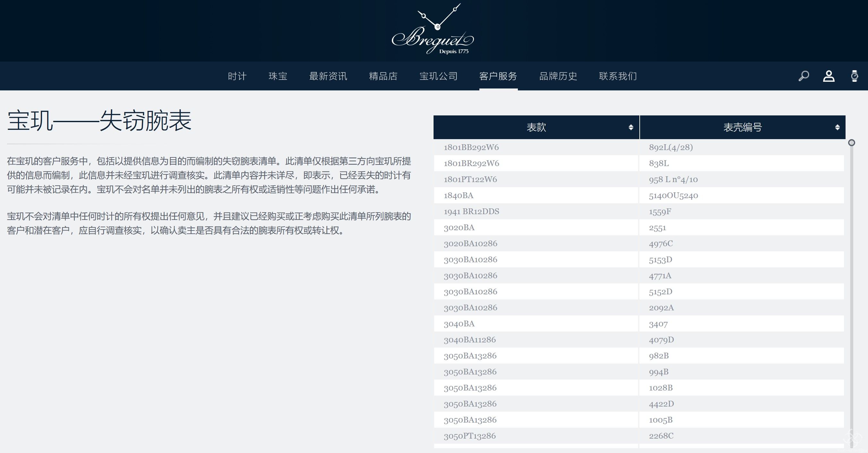Select the cell 958 L n°4/10

[x=742, y=179]
